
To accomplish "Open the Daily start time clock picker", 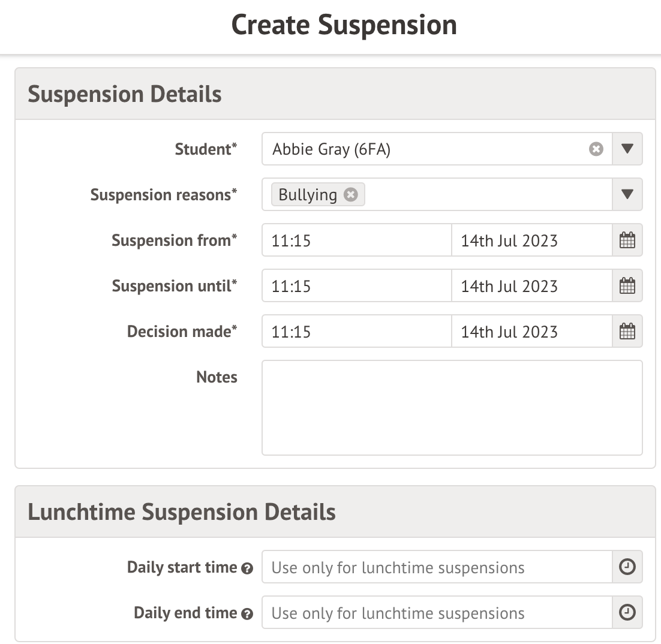I will pyautogui.click(x=627, y=566).
